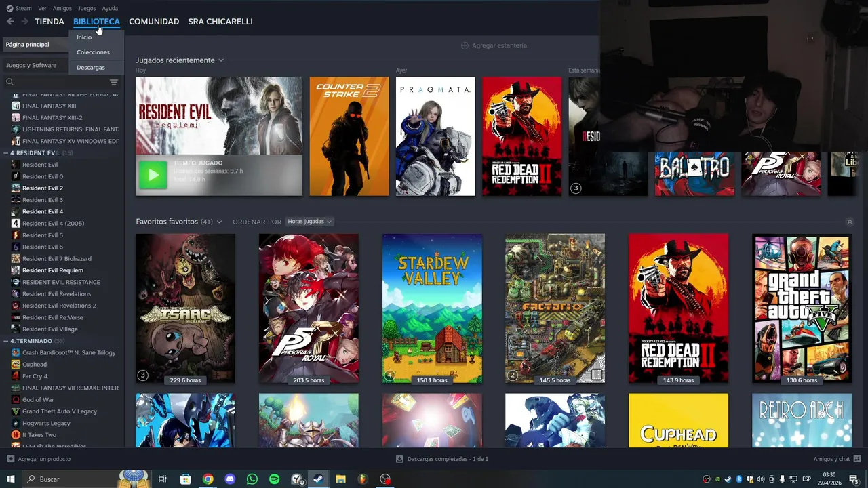Open the Binding of Isaac cover
The height and width of the screenshot is (488, 868).
(185, 308)
